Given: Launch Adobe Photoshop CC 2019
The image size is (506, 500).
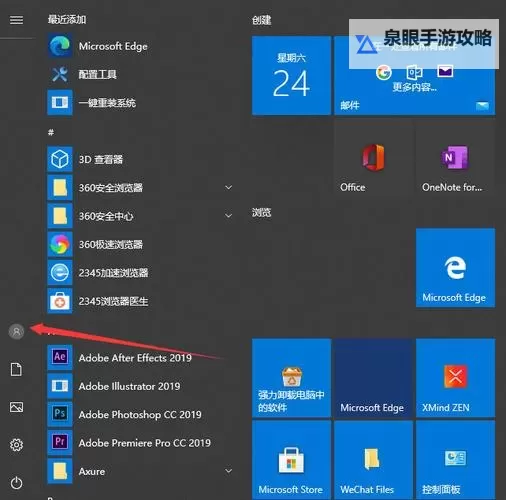Looking at the screenshot, I should pyautogui.click(x=140, y=414).
